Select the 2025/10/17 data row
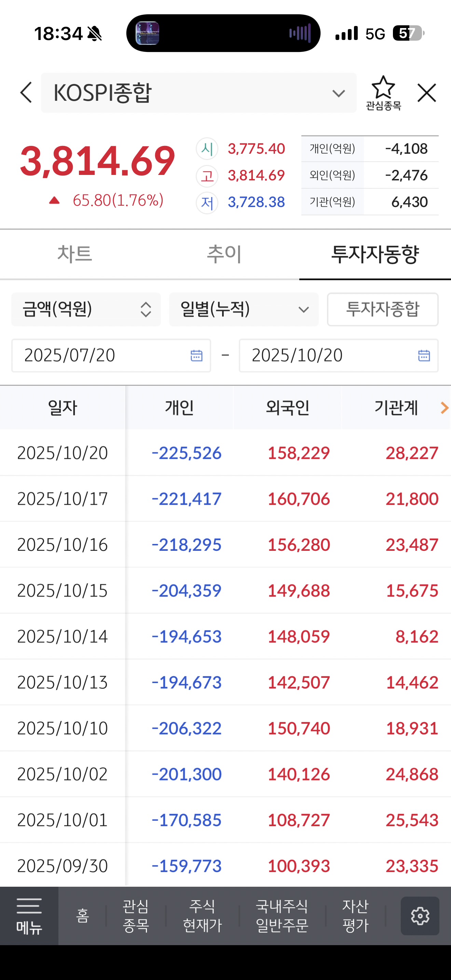451x980 pixels. click(x=225, y=499)
